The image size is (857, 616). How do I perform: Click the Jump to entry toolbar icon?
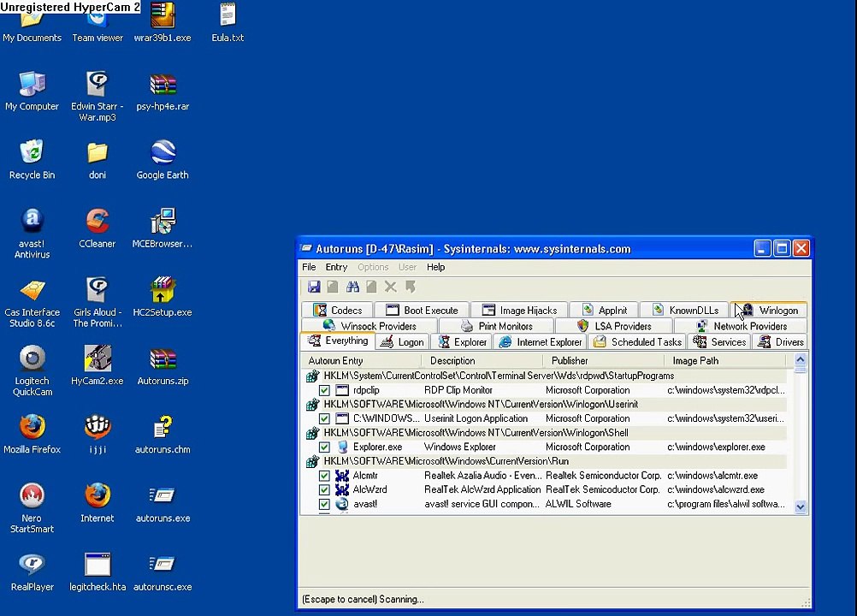(x=410, y=287)
